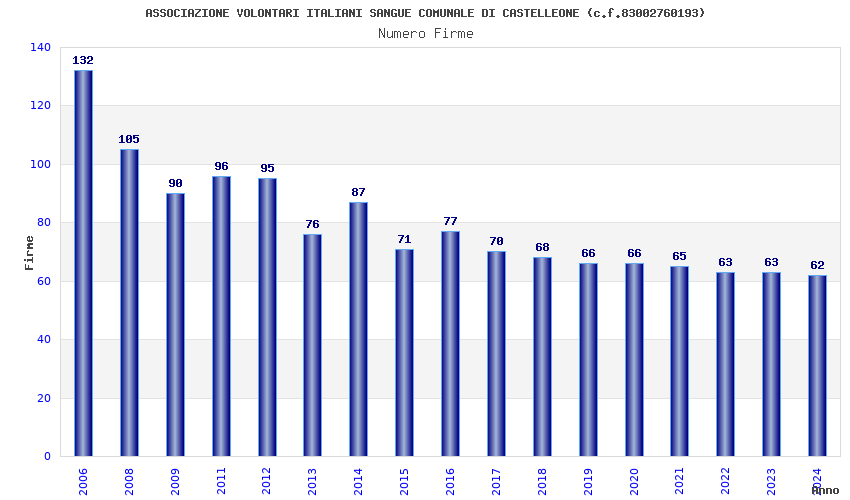Viewport: 850px width, 500px height.
Task: Click the y-axis tick label 120
Action: 40,106
